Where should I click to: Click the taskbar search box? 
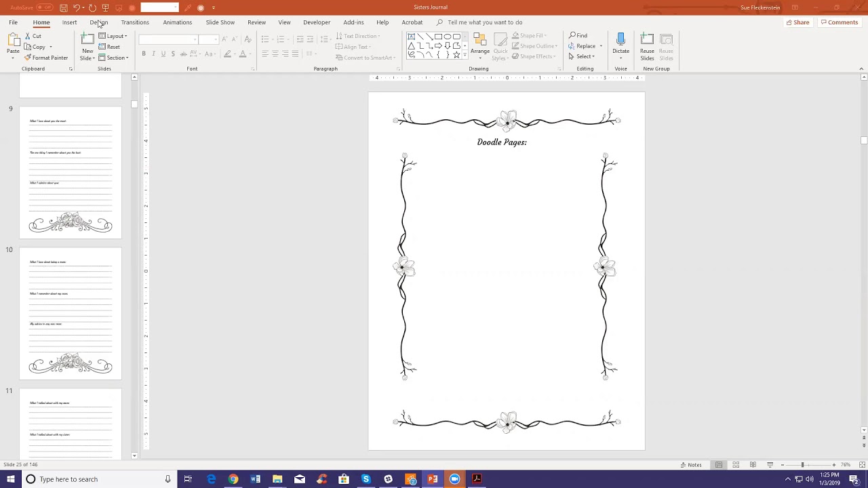[x=99, y=479]
